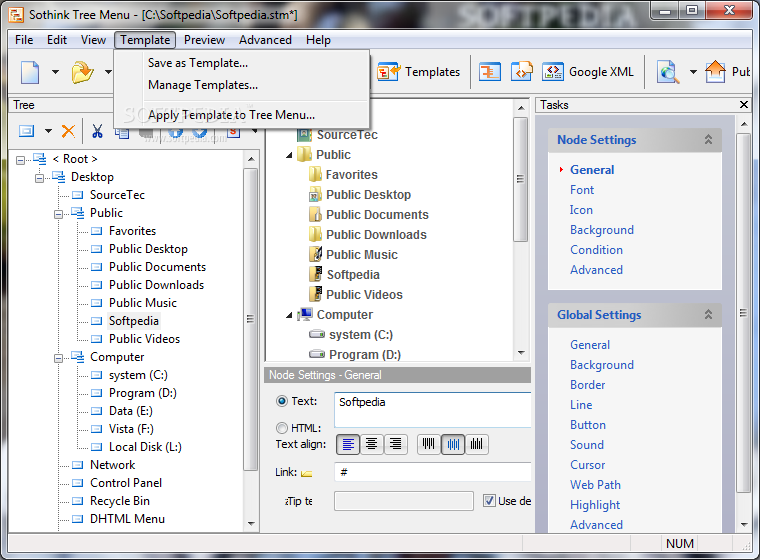Align text center in Node Settings
760x560 pixels.
pyautogui.click(x=372, y=444)
